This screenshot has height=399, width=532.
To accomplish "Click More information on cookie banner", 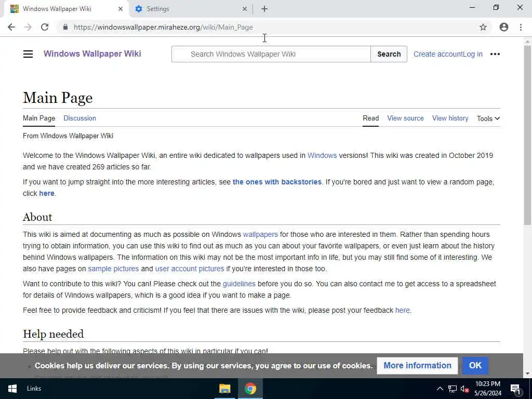I will pyautogui.click(x=417, y=365).
